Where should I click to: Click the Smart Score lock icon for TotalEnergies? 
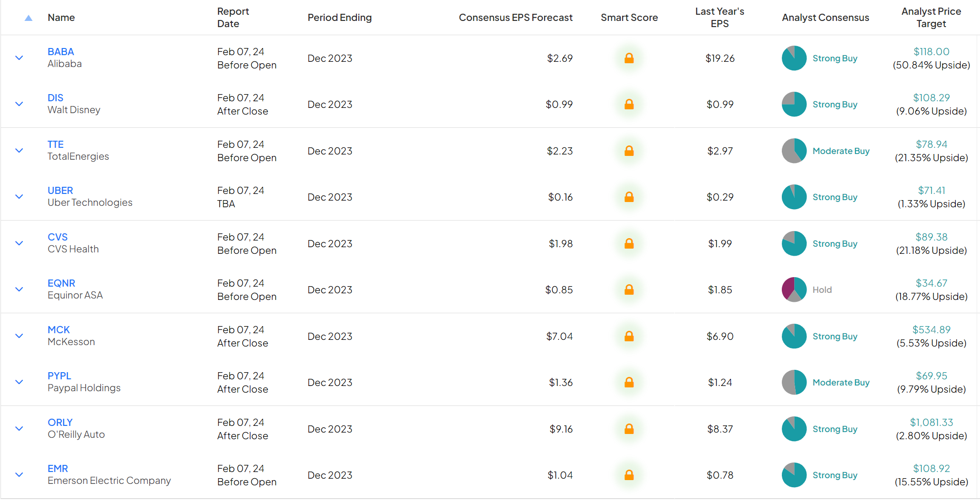coord(629,151)
